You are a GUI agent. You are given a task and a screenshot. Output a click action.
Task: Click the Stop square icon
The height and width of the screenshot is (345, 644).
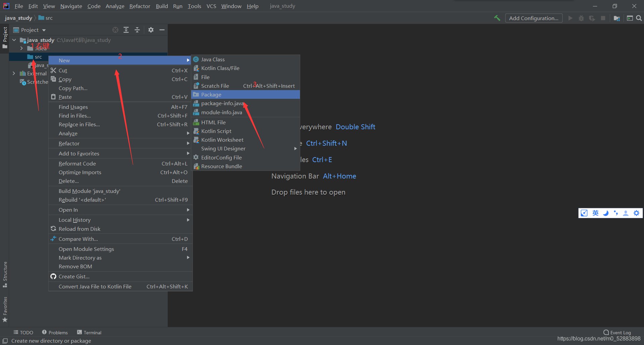point(603,18)
